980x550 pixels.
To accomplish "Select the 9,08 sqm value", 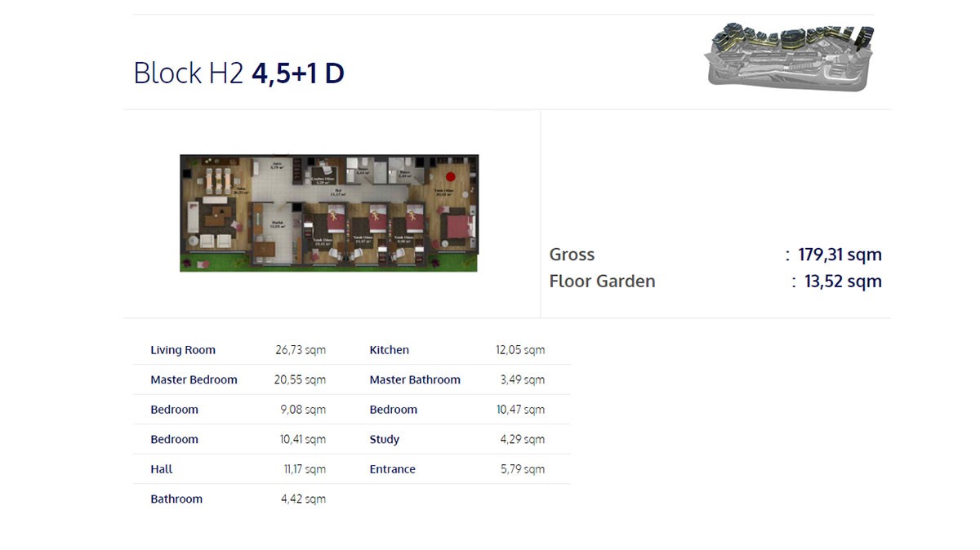I will [x=303, y=410].
